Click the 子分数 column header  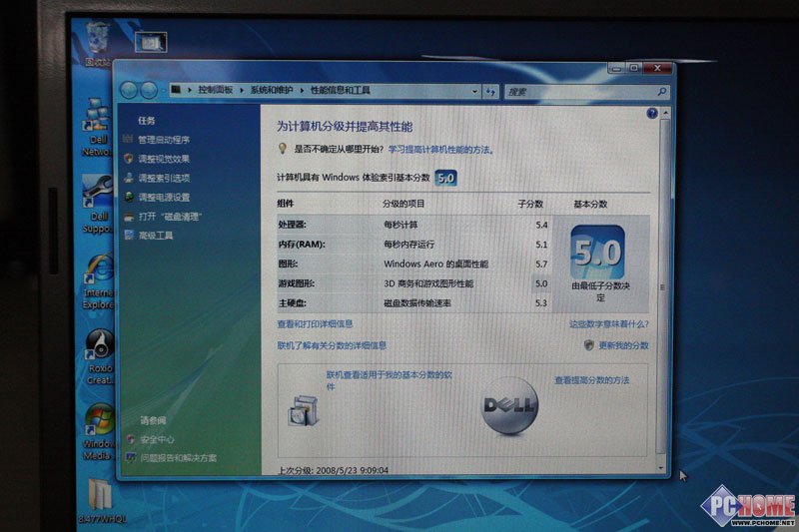(x=530, y=204)
